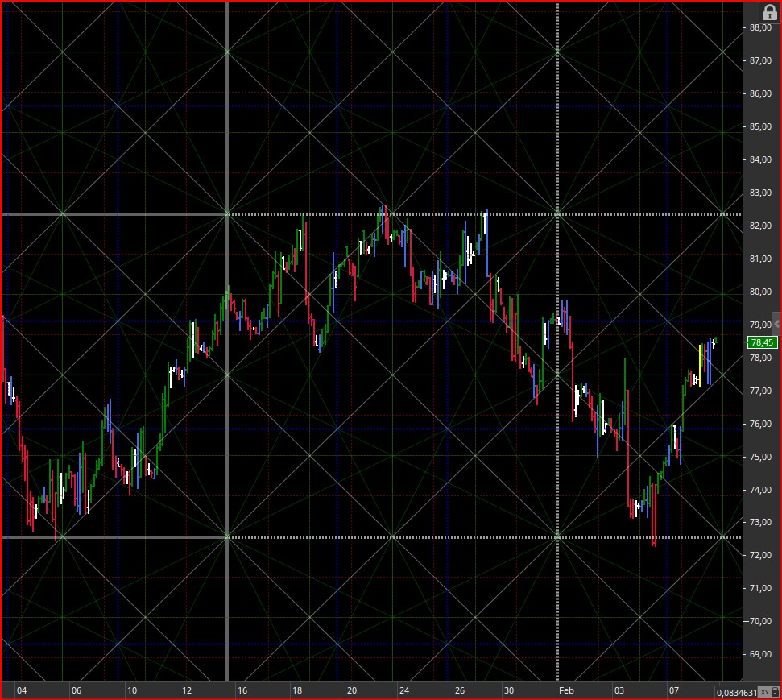Click the 69,00 price label

point(760,654)
